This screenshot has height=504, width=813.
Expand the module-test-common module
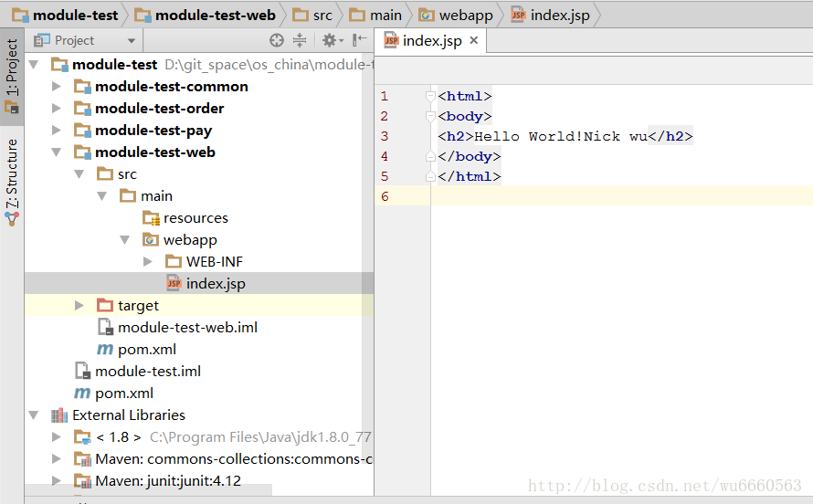(57, 87)
